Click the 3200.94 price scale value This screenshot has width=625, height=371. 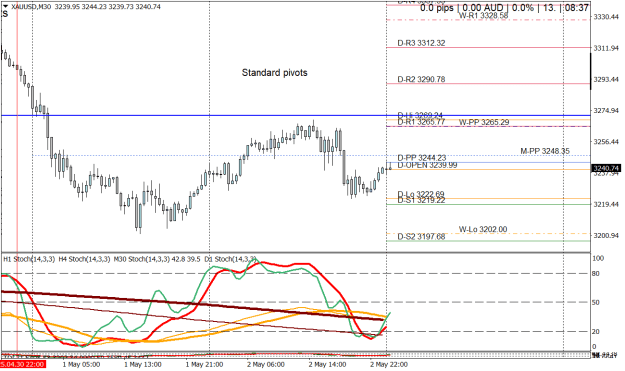[606, 236]
